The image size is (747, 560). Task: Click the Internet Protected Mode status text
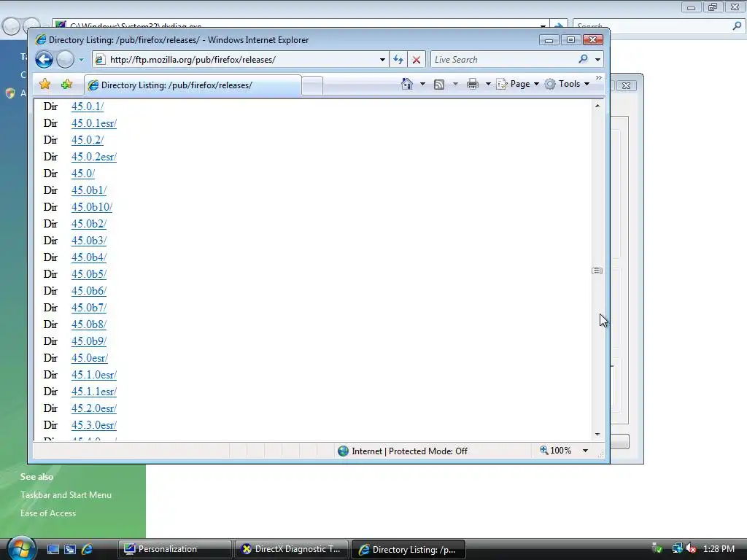click(x=409, y=451)
